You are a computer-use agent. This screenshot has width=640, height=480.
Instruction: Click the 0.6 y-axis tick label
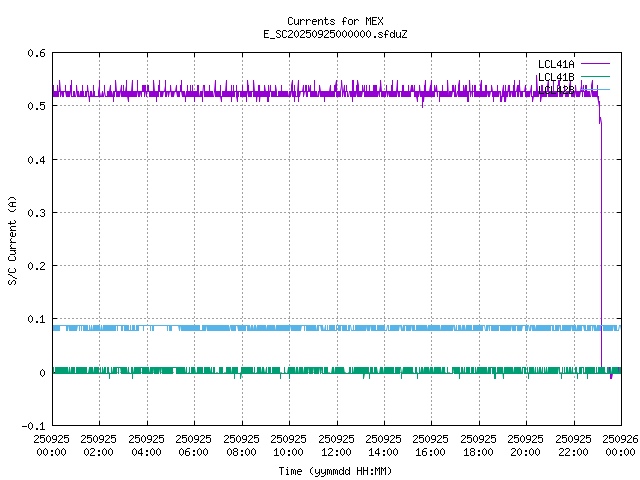coord(35,54)
